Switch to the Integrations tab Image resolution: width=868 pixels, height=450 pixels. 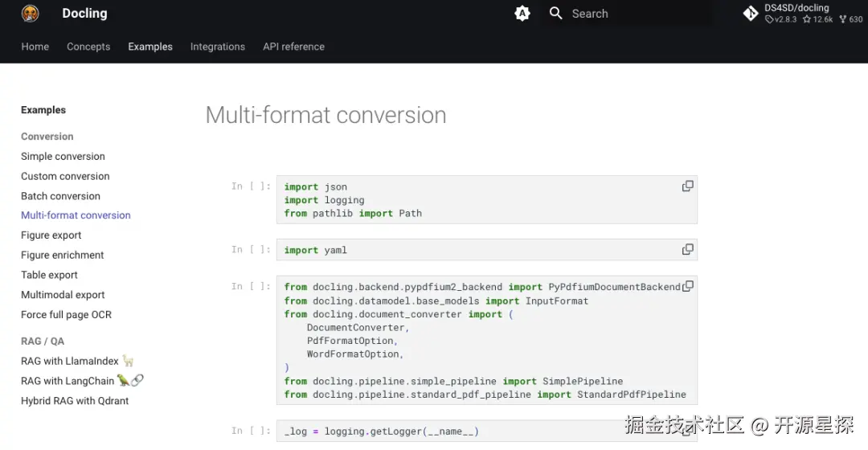[x=218, y=47]
